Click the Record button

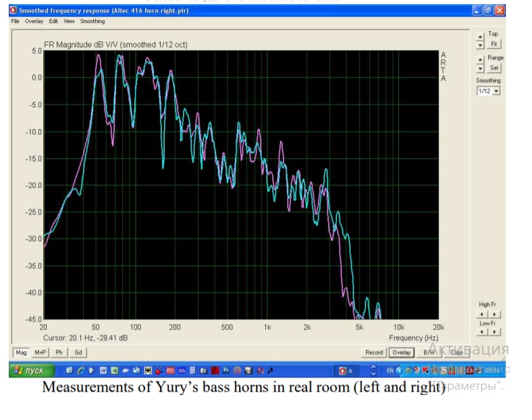click(x=374, y=352)
